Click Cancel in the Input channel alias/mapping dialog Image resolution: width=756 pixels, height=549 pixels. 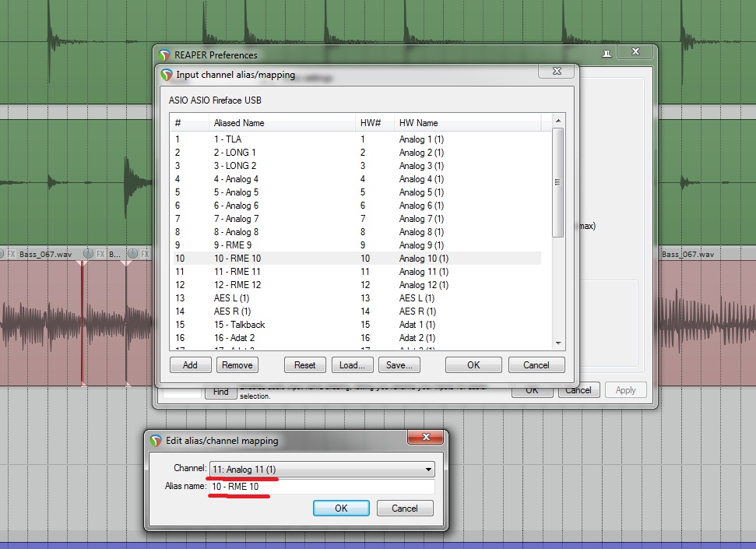click(536, 364)
